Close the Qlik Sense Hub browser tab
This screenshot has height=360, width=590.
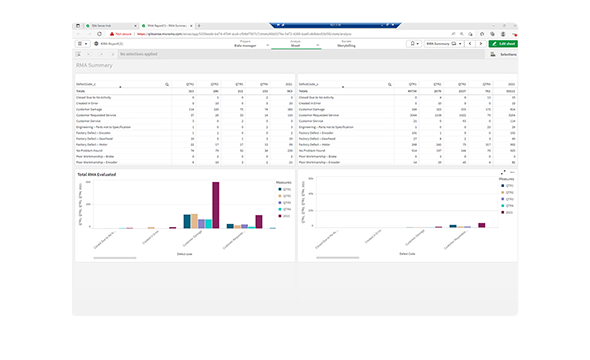[135, 26]
